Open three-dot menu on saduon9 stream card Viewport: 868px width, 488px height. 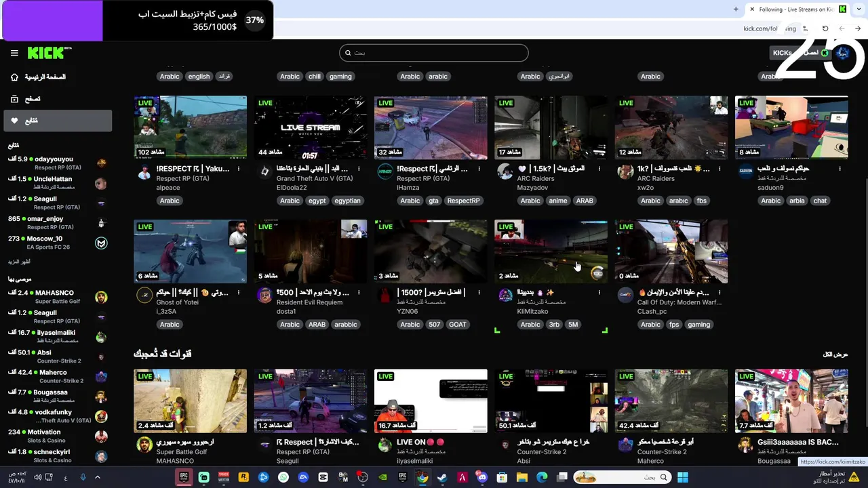coord(840,169)
